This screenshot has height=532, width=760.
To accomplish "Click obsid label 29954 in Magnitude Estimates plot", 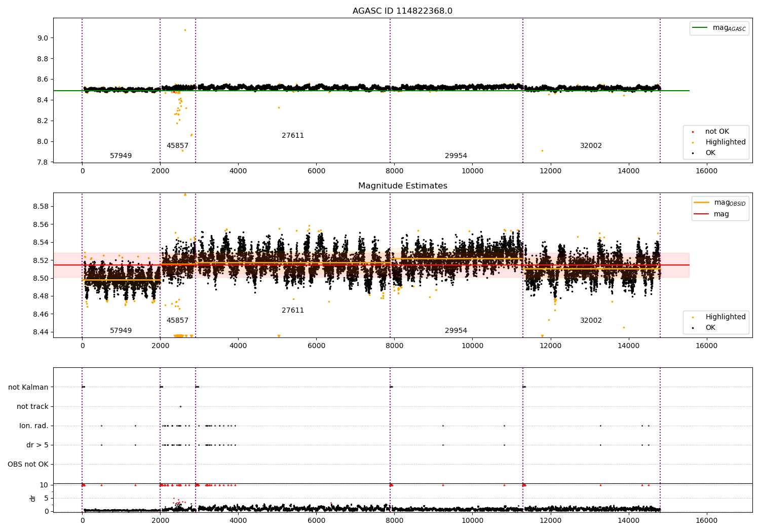I will tap(456, 331).
